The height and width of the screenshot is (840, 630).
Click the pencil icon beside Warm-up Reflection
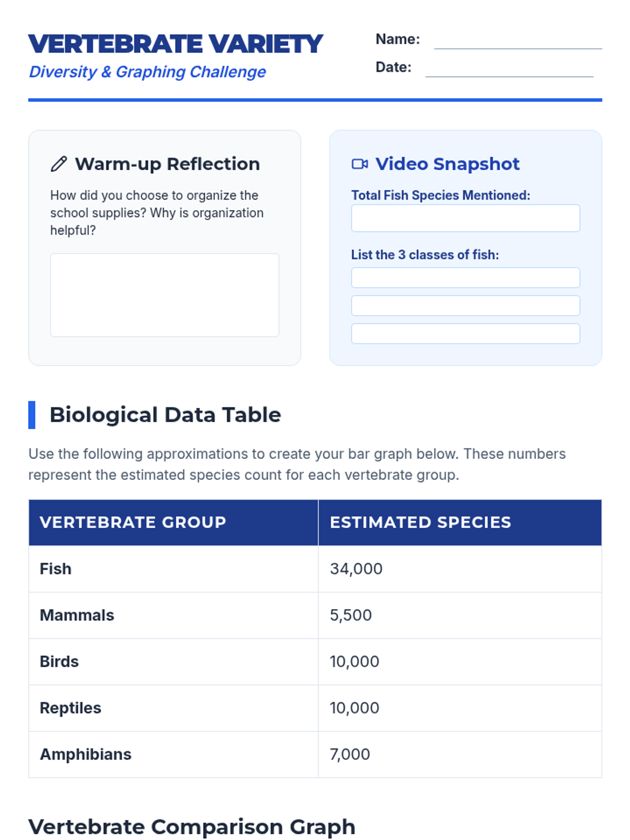[x=59, y=164]
